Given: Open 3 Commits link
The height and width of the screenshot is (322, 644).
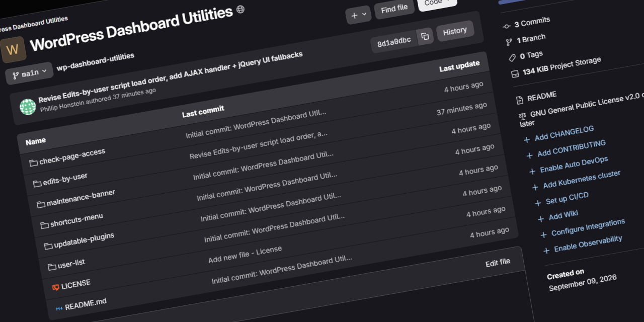Looking at the screenshot, I should (532, 22).
